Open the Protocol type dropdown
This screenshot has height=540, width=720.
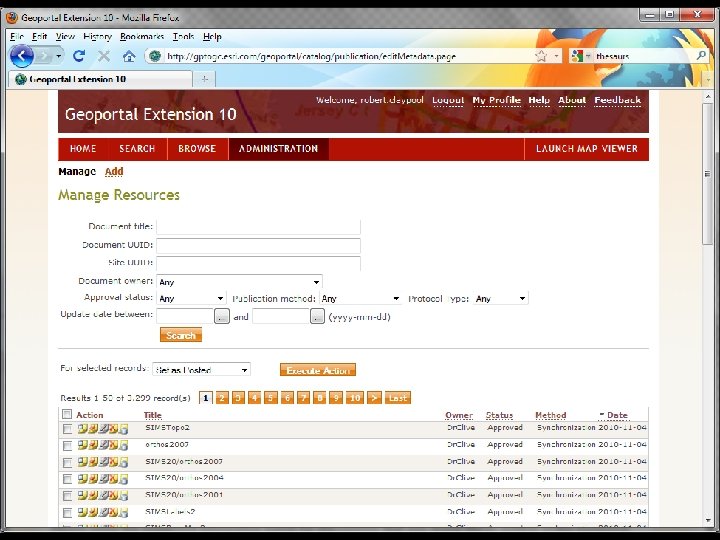click(x=501, y=298)
